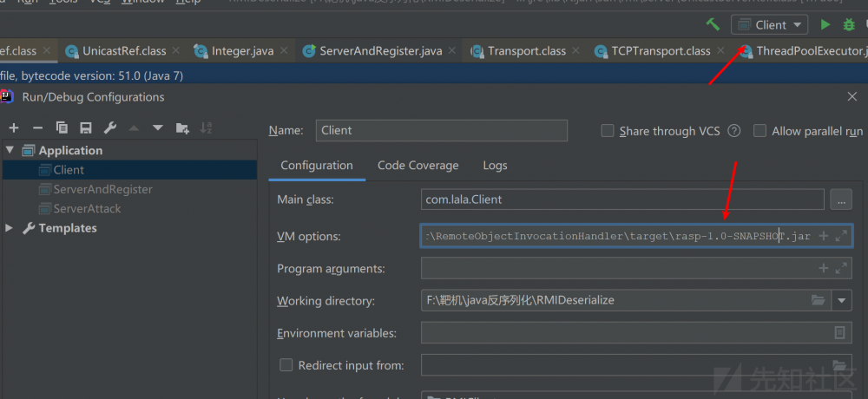The height and width of the screenshot is (399, 868).
Task: Switch to the Code Coverage tab
Action: point(418,166)
